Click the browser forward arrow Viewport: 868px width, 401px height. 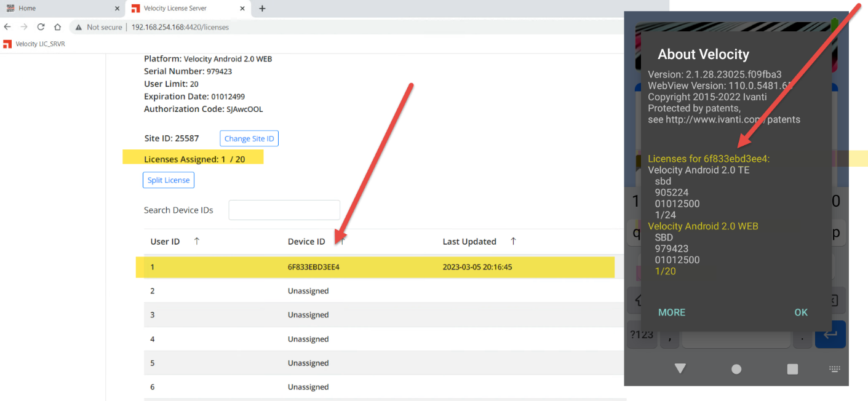coord(23,27)
